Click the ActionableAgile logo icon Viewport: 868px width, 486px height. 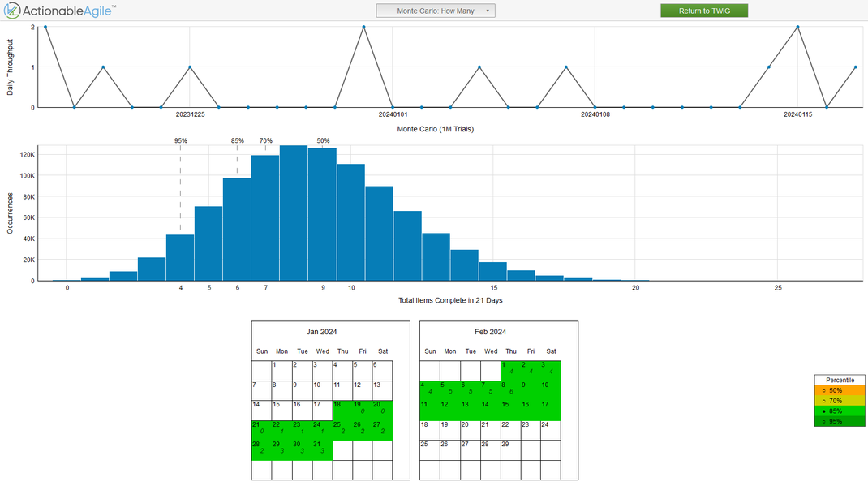pyautogui.click(x=14, y=11)
